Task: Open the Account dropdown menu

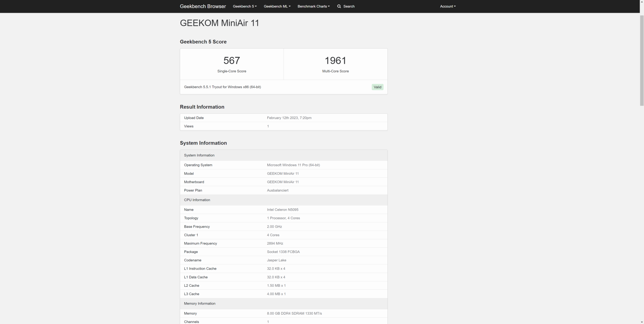Action: pyautogui.click(x=448, y=6)
